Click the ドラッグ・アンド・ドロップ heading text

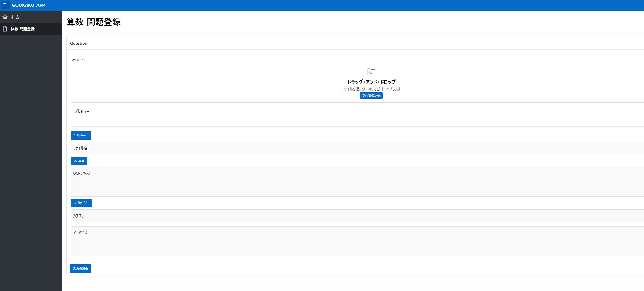(371, 82)
